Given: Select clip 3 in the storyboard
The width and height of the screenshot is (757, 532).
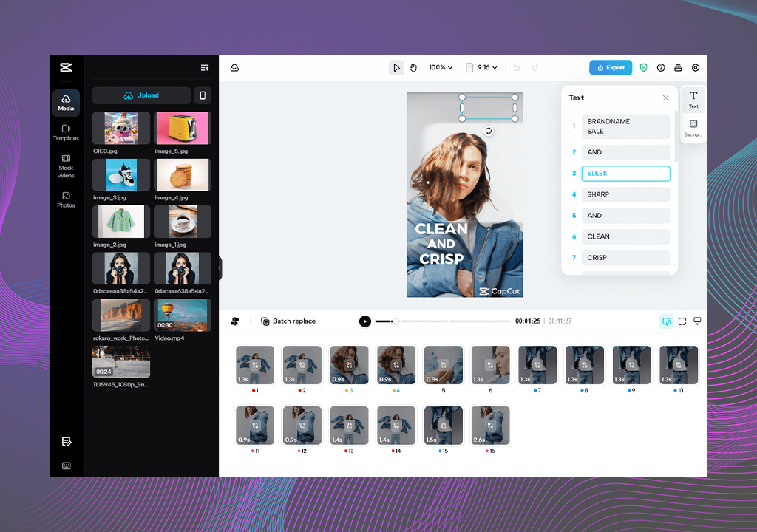Looking at the screenshot, I should pos(349,365).
